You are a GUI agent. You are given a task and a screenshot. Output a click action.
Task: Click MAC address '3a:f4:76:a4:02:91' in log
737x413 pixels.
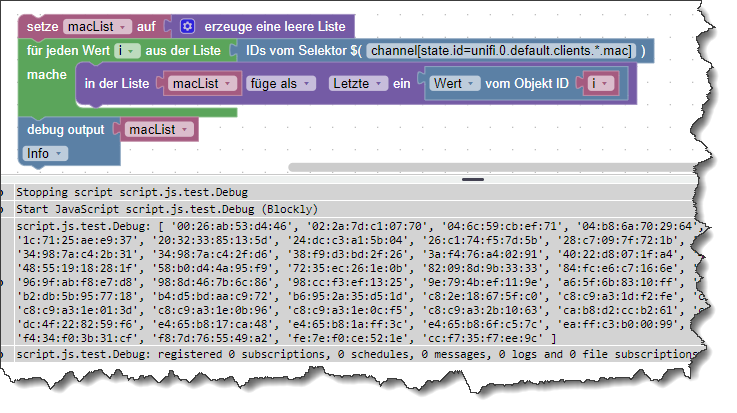(x=483, y=254)
